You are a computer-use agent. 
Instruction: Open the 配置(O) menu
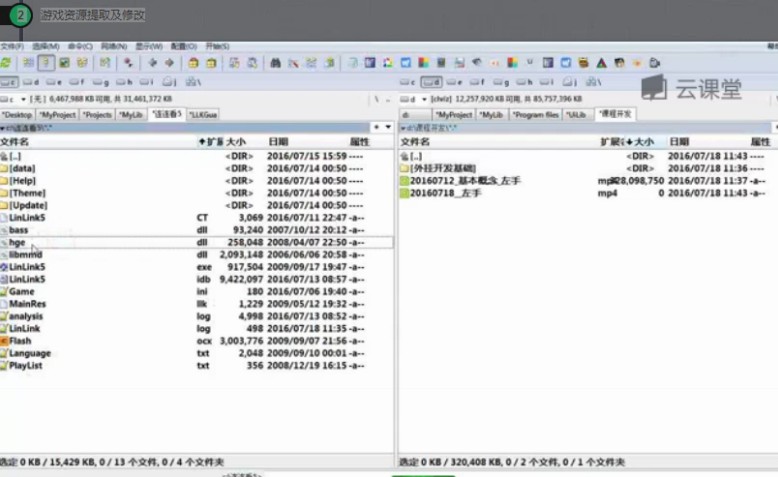(x=184, y=46)
